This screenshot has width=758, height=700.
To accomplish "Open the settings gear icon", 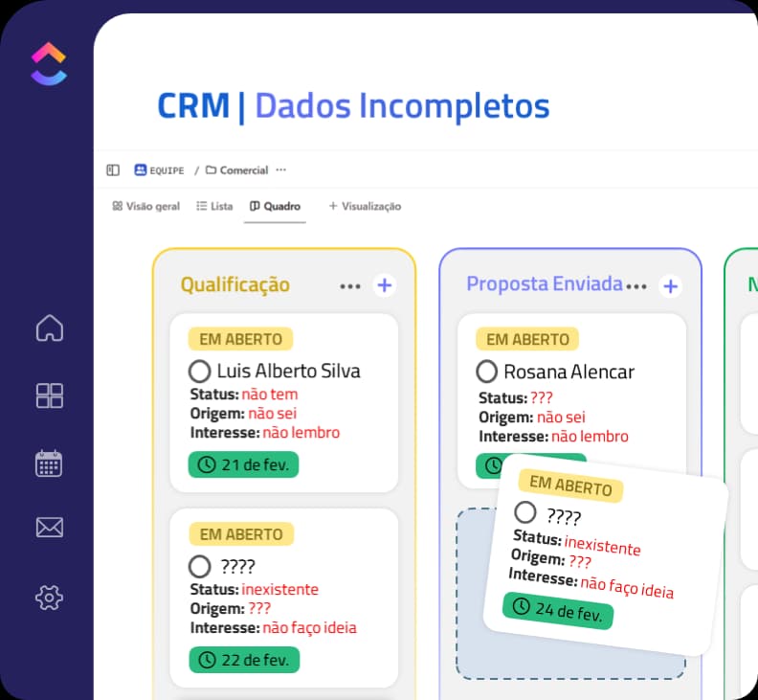I will 49,598.
